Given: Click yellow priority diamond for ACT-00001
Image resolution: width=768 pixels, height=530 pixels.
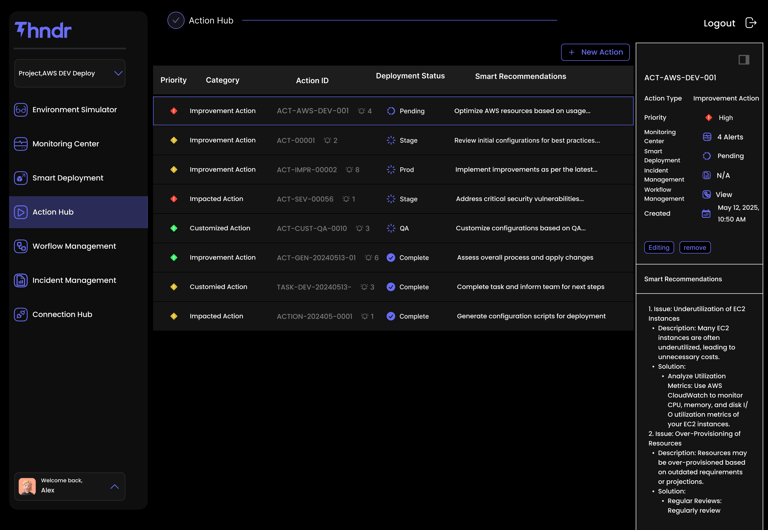Looking at the screenshot, I should point(173,141).
